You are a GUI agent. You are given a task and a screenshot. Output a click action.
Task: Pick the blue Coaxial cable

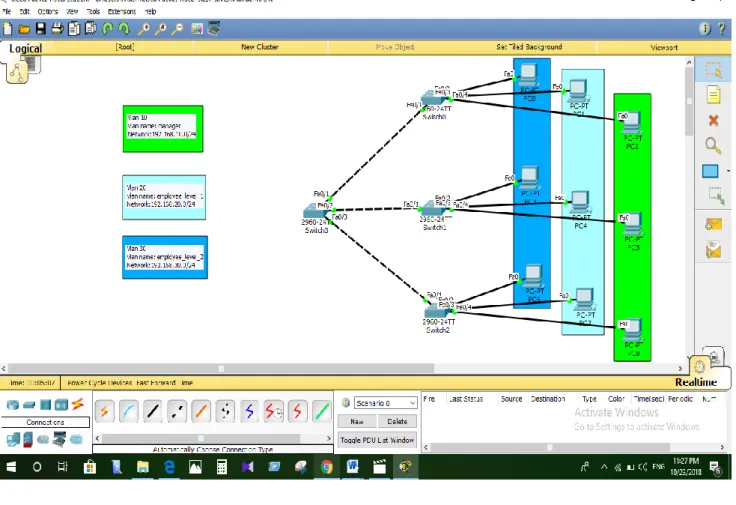click(x=249, y=412)
